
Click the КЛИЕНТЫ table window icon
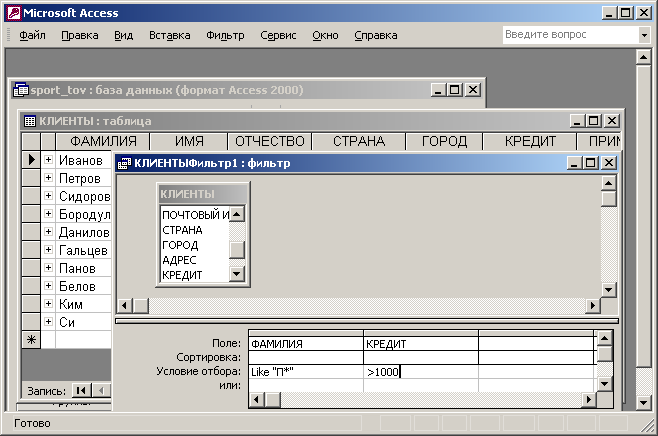click(30, 121)
